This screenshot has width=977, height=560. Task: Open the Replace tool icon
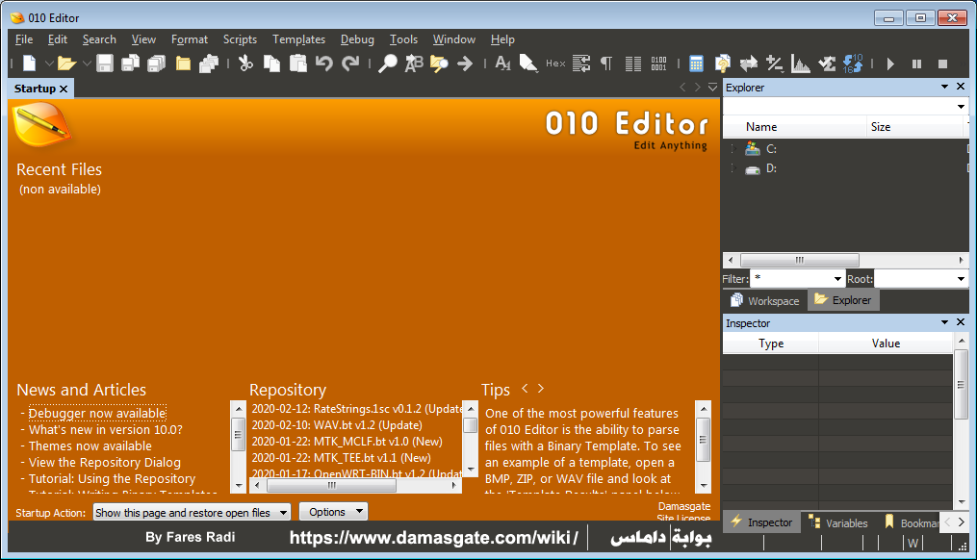coord(414,63)
